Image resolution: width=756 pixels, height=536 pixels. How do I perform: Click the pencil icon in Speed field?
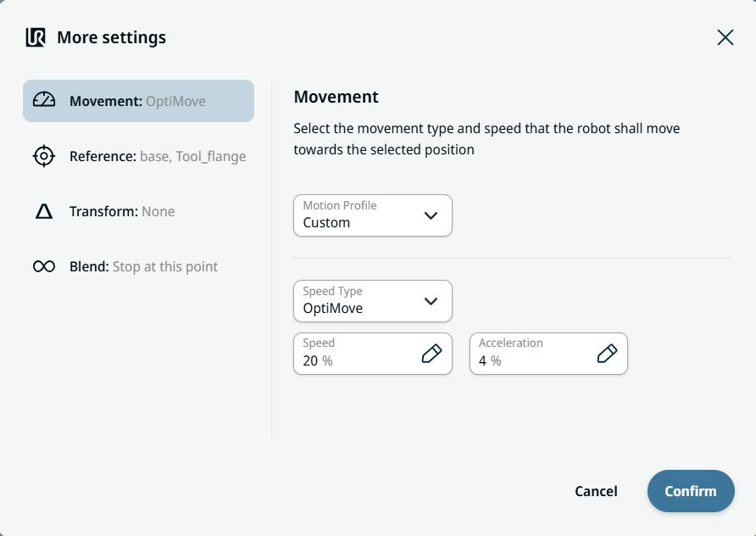pyautogui.click(x=431, y=354)
